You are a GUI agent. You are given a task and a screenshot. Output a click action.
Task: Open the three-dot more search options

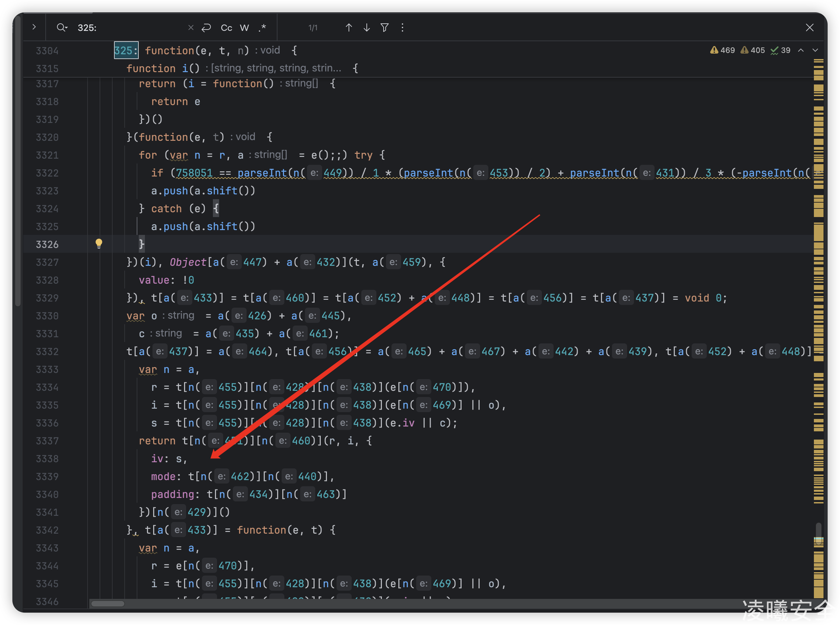(x=402, y=27)
